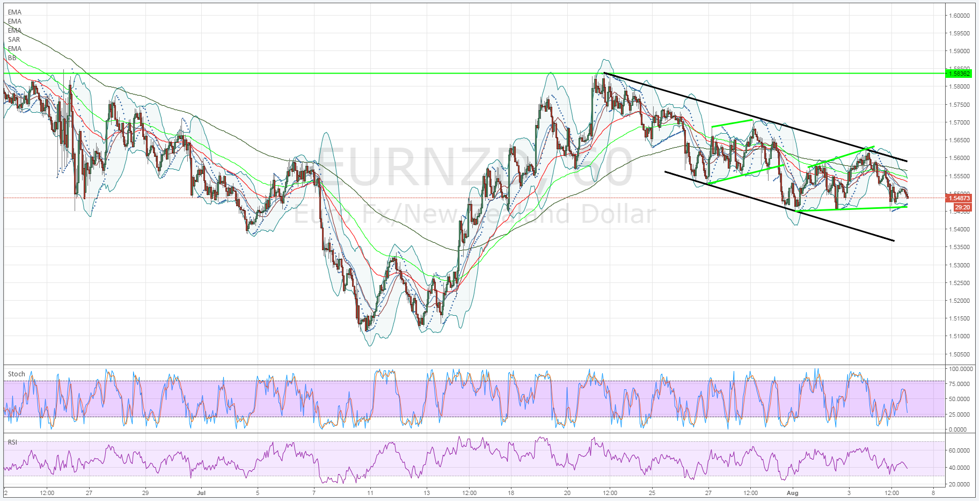The width and height of the screenshot is (980, 502).
Task: Select the SAR indicator label
Action: tap(14, 40)
